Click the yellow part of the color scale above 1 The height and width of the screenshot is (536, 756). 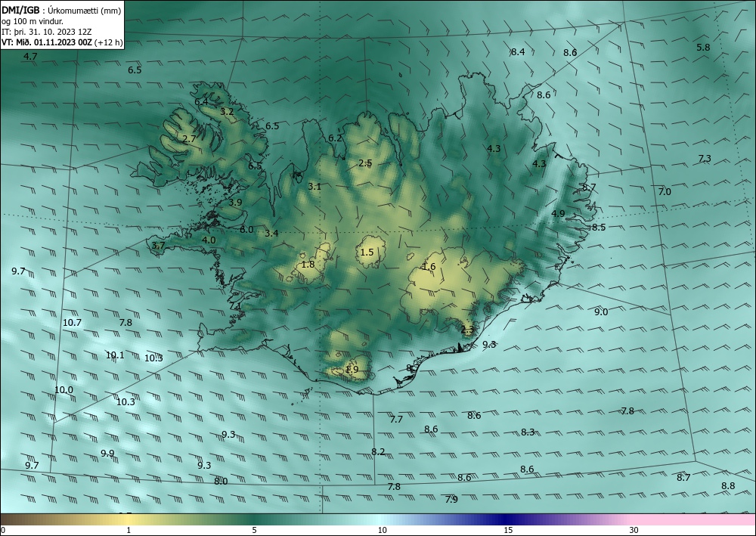pos(129,519)
